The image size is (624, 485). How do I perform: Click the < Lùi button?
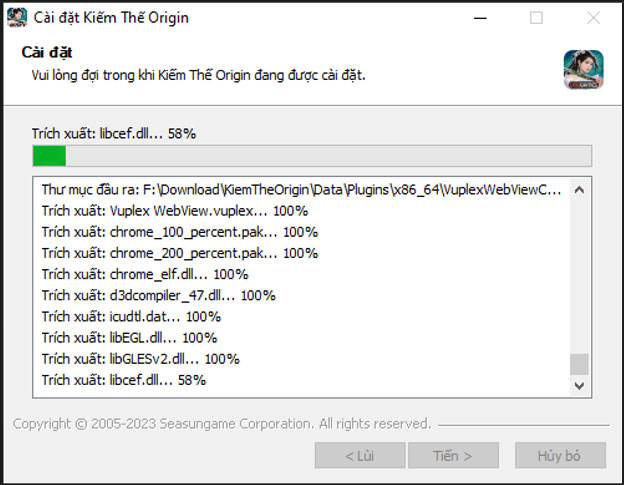tap(360, 456)
